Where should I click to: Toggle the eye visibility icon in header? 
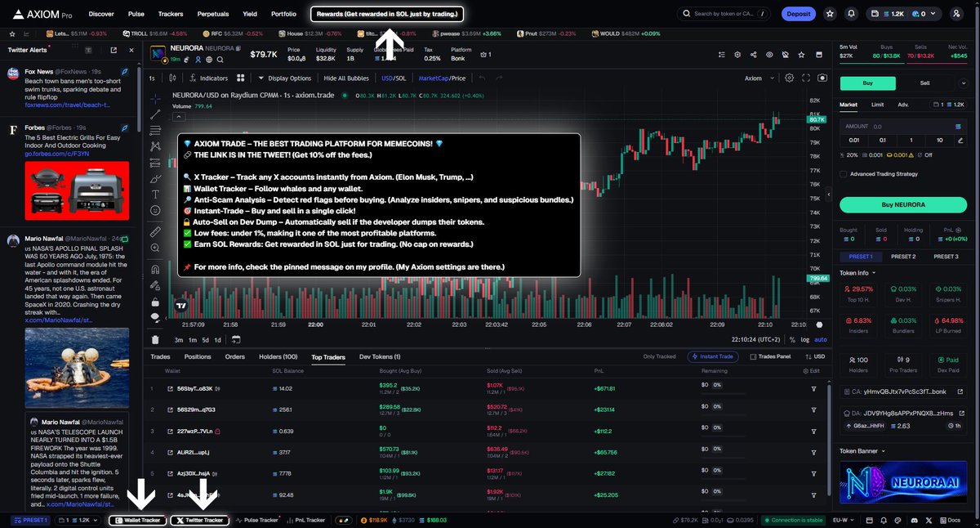(768, 54)
